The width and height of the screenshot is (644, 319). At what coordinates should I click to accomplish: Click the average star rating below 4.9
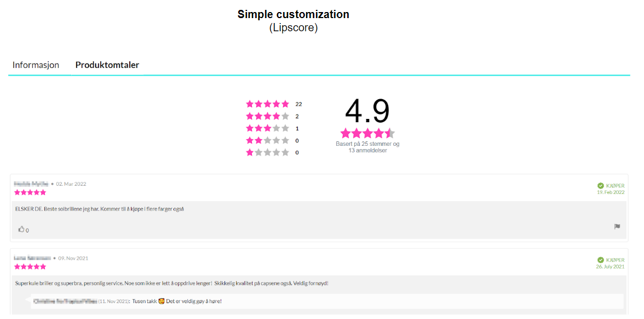click(x=367, y=133)
